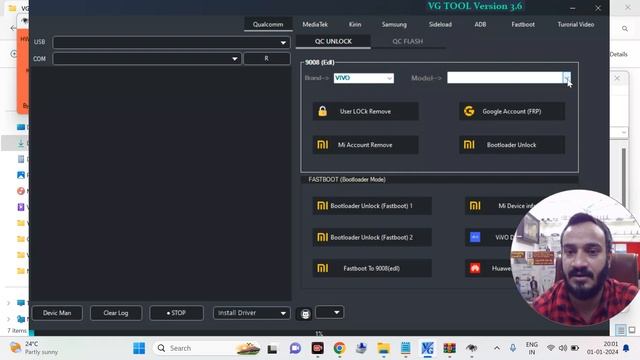
Task: Click the round face icon beside Install Driver
Action: tap(305, 313)
